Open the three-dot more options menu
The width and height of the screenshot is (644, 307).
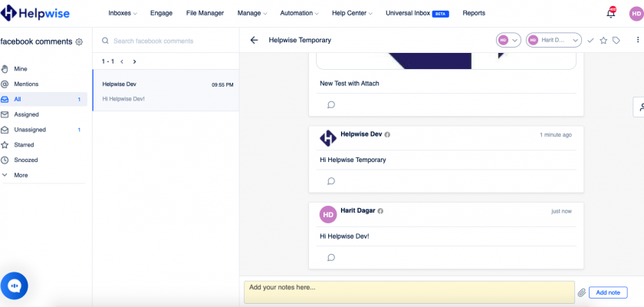[x=638, y=40]
